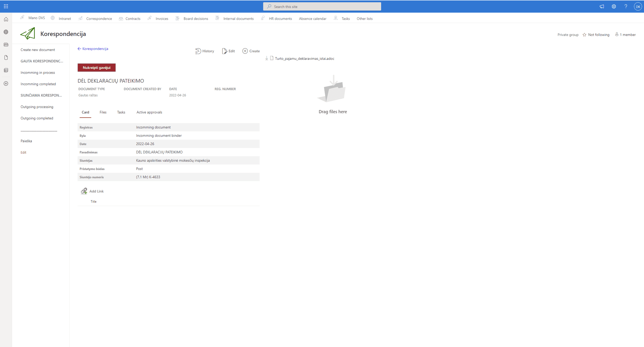Viewport: 644px width, 347px height.
Task: Click the globe icon in left rail
Action: (x=6, y=32)
